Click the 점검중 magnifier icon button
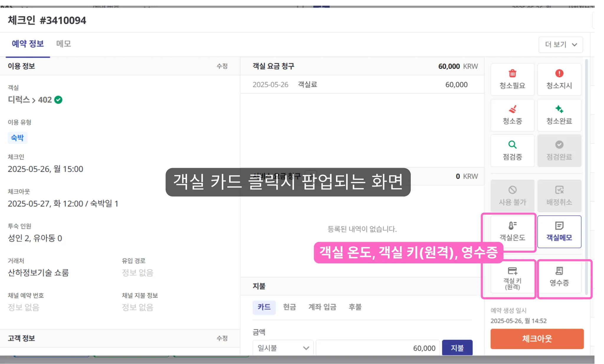Viewport: 604px width, 364px height. coord(512,150)
